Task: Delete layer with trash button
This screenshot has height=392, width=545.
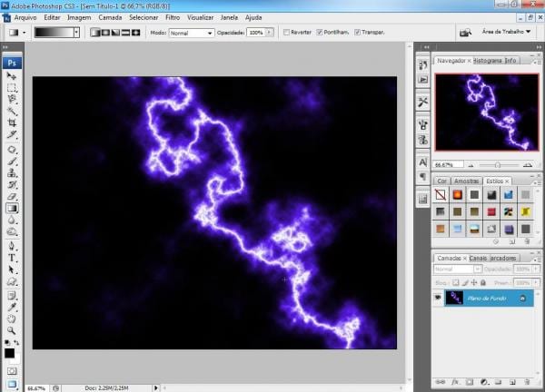Action: pos(527,382)
